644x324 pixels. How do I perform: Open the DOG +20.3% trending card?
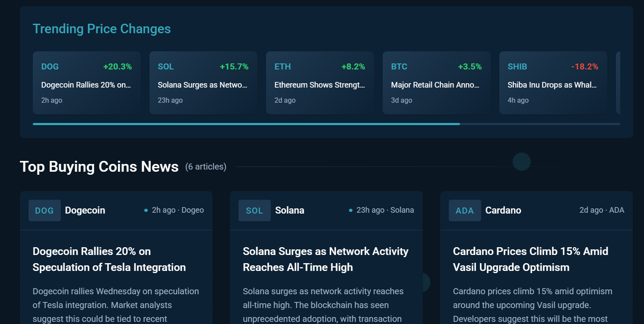[x=87, y=83]
